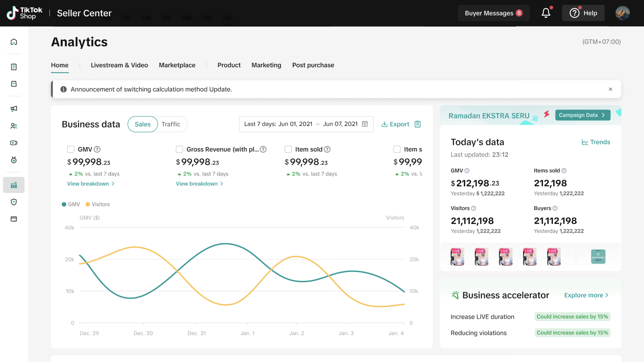Open the notifications bell

(x=546, y=13)
